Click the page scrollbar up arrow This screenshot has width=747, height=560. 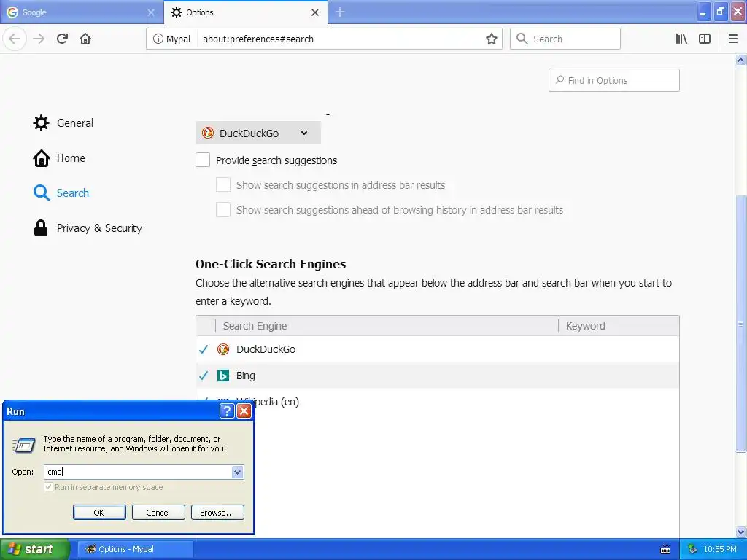pos(740,60)
